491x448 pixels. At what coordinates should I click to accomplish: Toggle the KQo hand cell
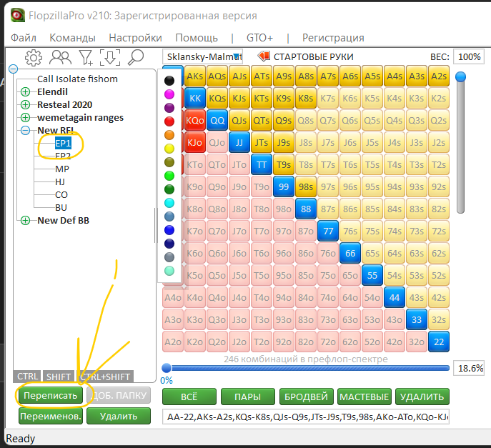point(195,121)
